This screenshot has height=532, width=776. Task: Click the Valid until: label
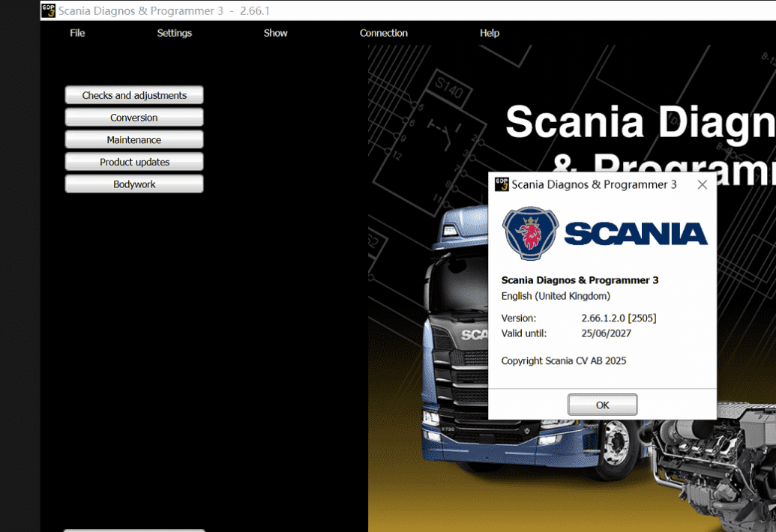click(x=523, y=333)
